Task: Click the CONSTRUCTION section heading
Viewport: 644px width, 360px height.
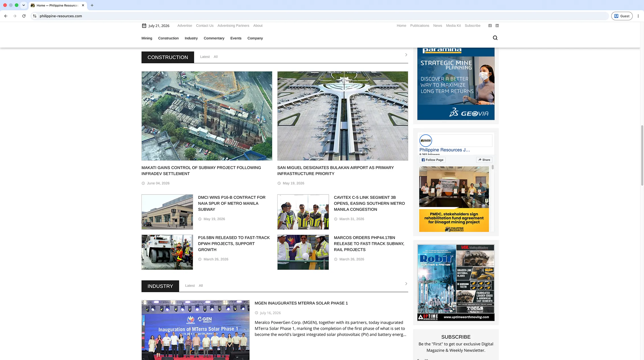Action: click(168, 57)
